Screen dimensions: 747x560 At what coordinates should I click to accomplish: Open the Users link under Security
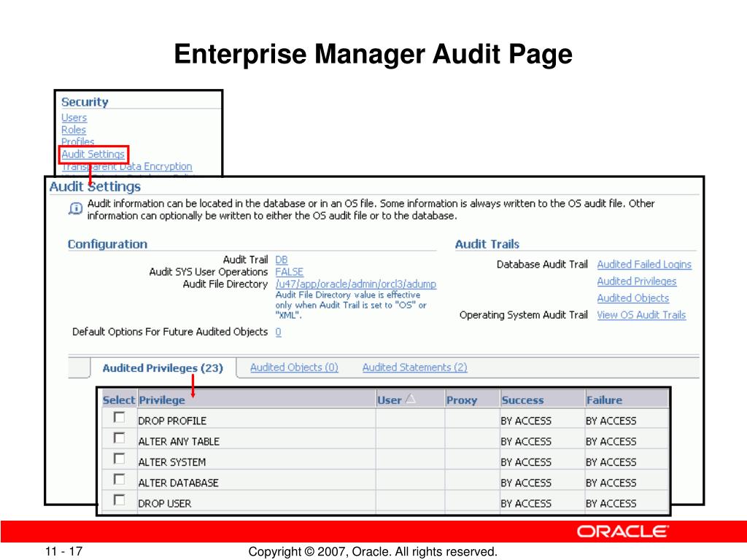coord(74,117)
